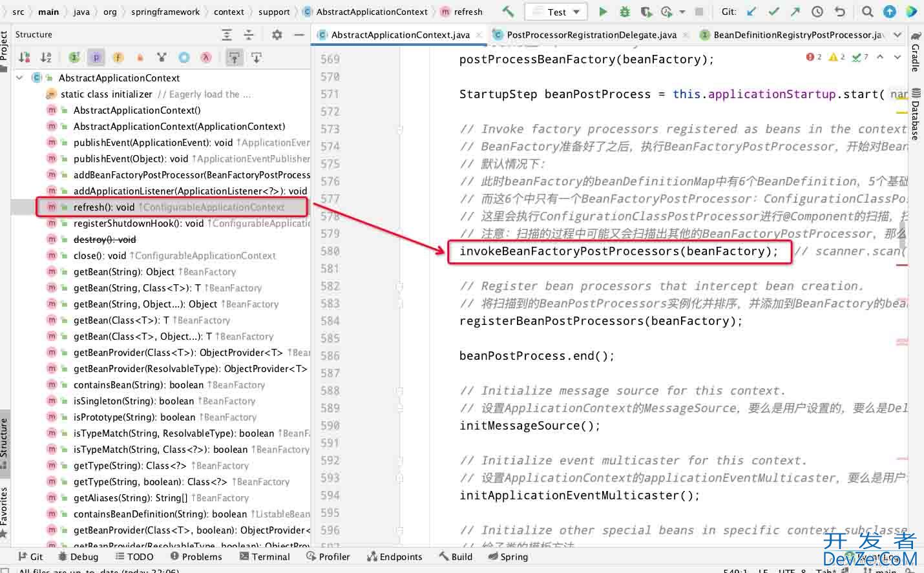
Task: Toggle Sort by Visibility in Structure toolbar
Action: click(x=25, y=57)
